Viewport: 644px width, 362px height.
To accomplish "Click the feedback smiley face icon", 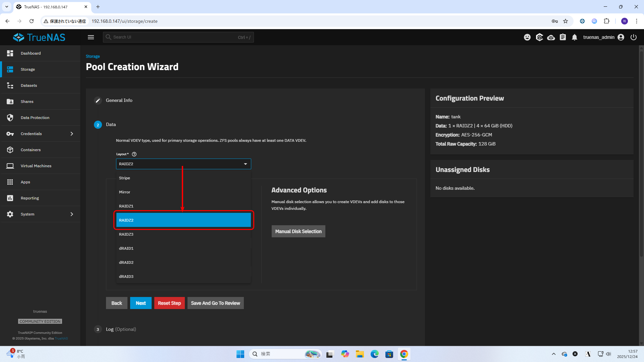I will [x=527, y=37].
